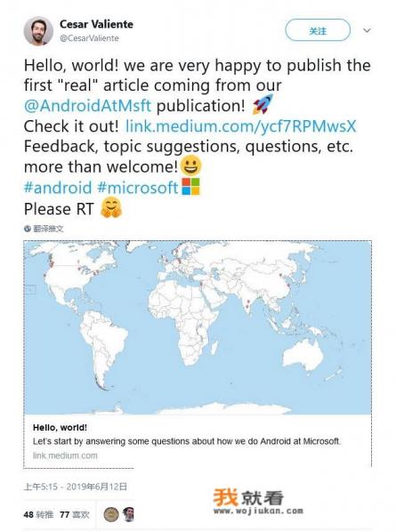This screenshot has width=396, height=532.
Task: Open second liker's avatar photo
Action: coord(129,514)
